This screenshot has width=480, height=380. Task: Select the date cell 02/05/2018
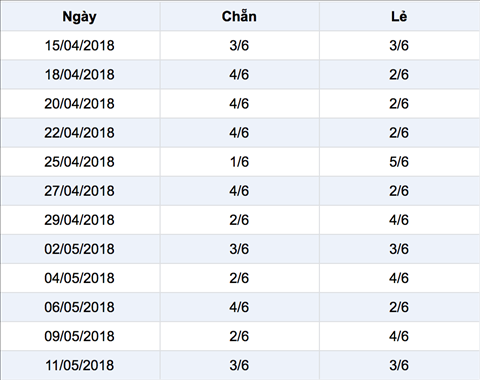tap(79, 249)
